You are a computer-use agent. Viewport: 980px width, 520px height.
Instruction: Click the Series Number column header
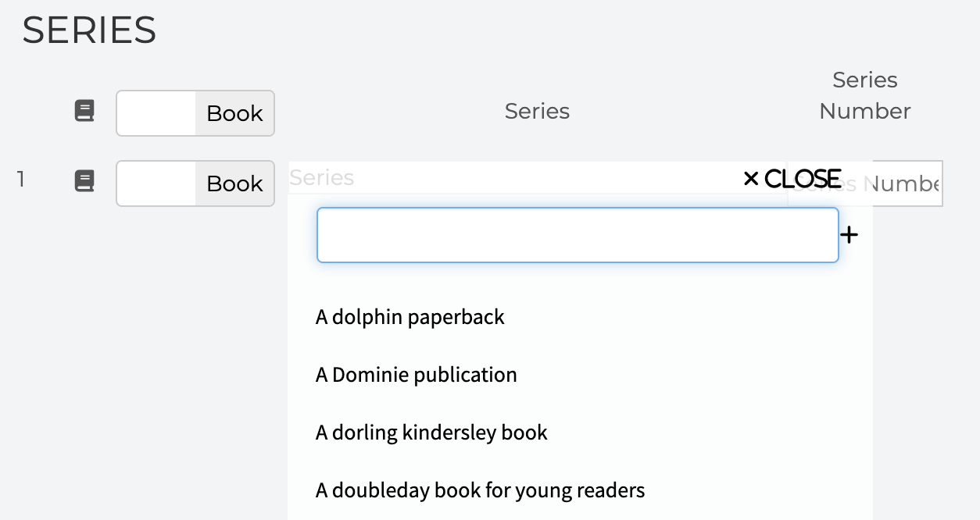tap(864, 95)
